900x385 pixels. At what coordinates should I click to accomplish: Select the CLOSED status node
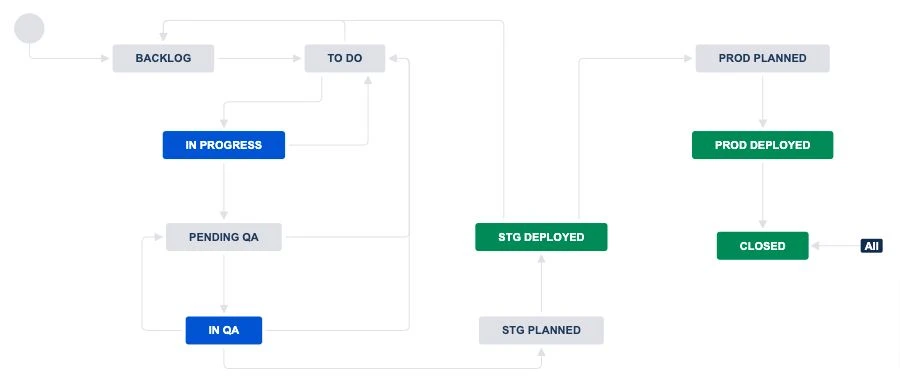click(762, 246)
